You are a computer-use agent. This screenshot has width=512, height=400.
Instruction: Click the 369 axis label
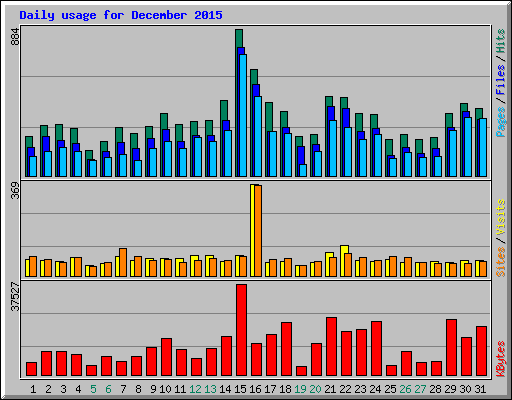pos(15,191)
